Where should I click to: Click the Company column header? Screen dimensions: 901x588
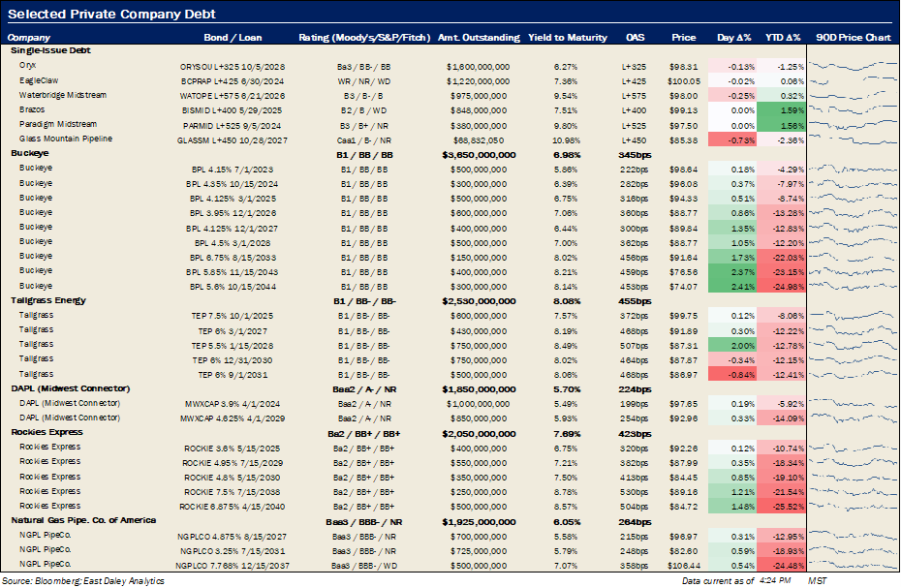[x=29, y=38]
